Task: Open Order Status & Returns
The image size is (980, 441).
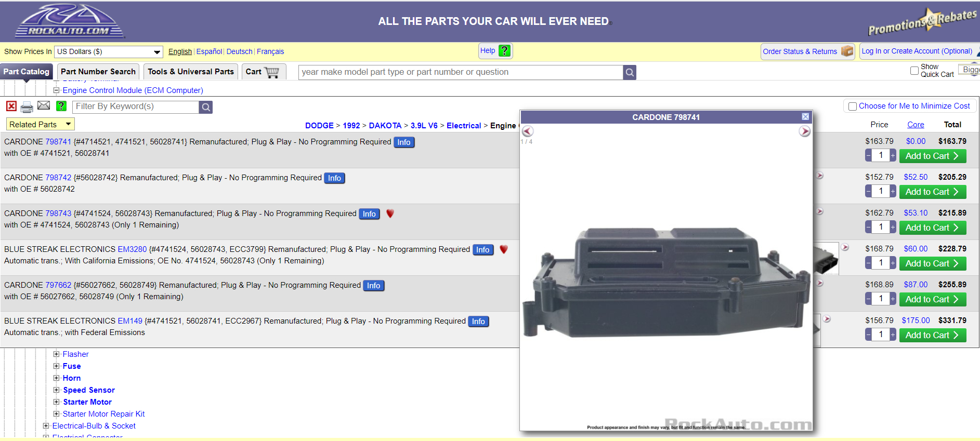Action: (x=808, y=51)
